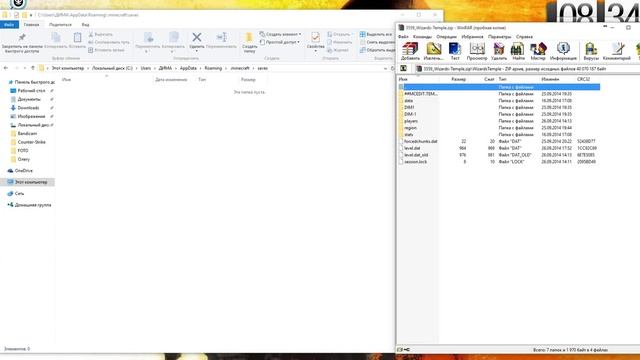Click the up-one-level icon beside WinRAR path

[x=403, y=69]
